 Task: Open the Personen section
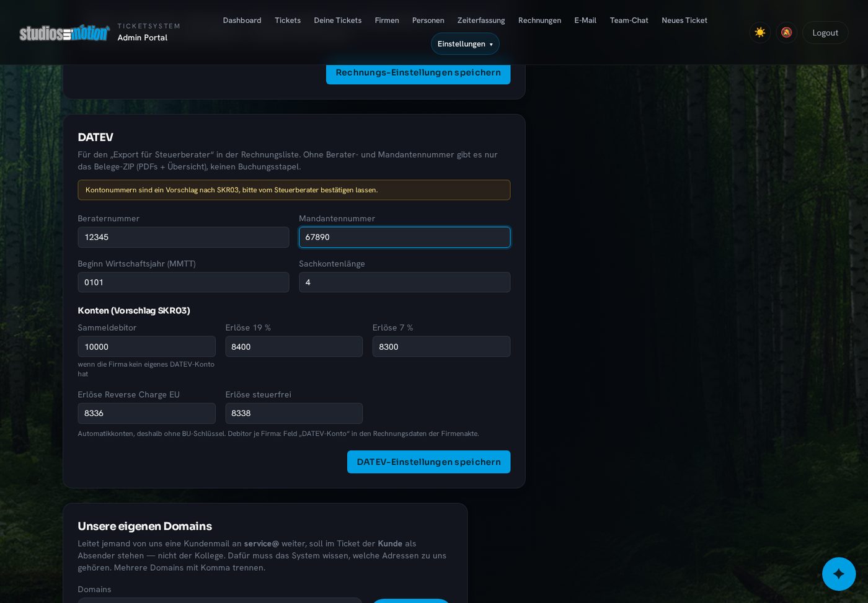point(428,20)
